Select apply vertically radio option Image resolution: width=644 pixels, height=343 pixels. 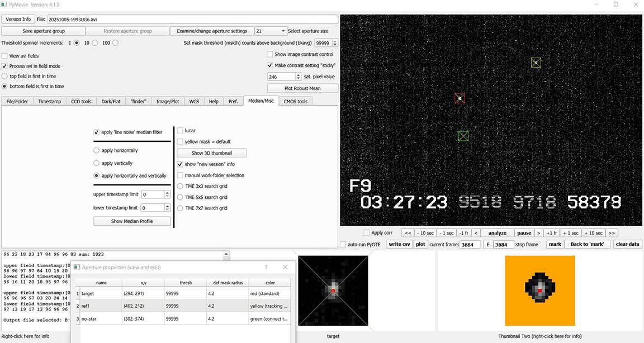point(97,163)
